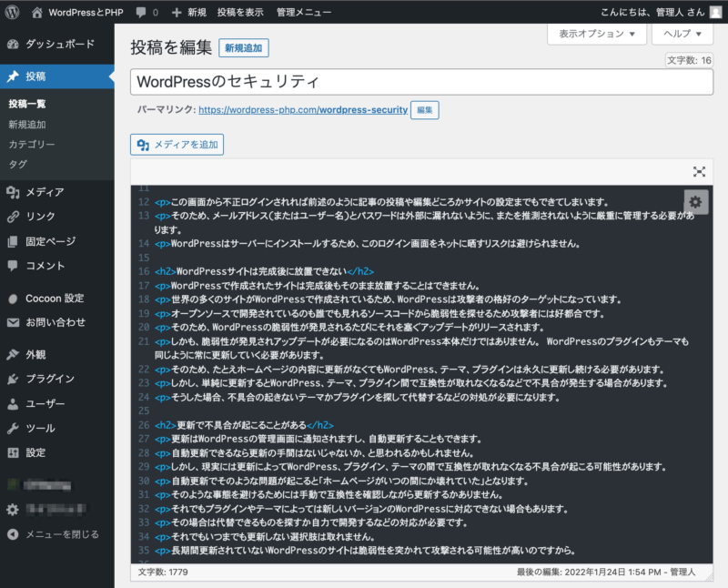
Task: Click the 投稿を編集 page heading
Action: point(171,47)
